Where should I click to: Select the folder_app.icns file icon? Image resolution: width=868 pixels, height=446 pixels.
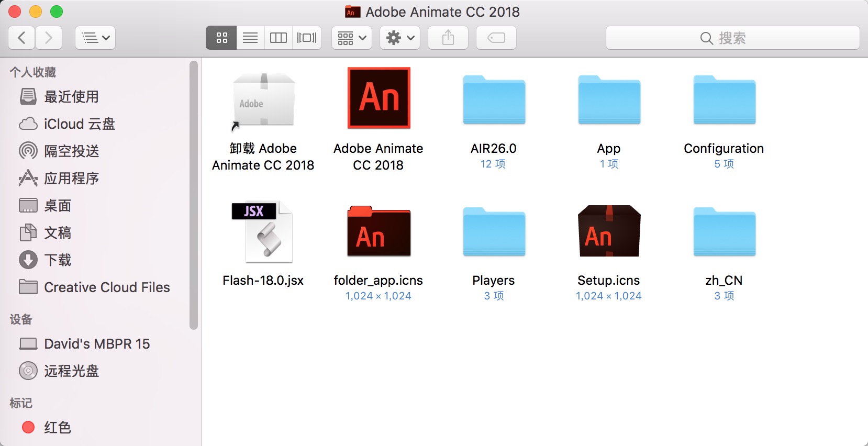(x=379, y=231)
